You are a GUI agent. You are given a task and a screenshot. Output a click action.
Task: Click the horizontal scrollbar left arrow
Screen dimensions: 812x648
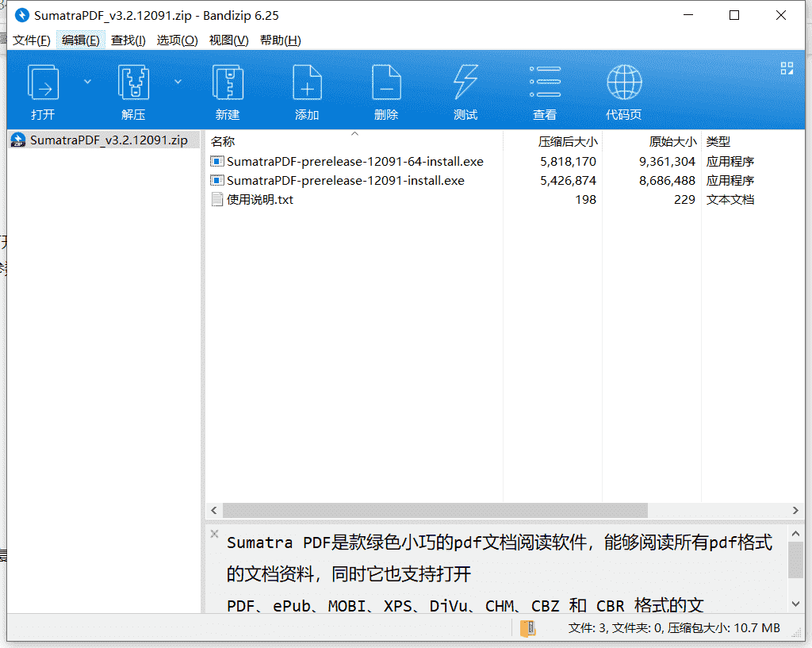[214, 510]
